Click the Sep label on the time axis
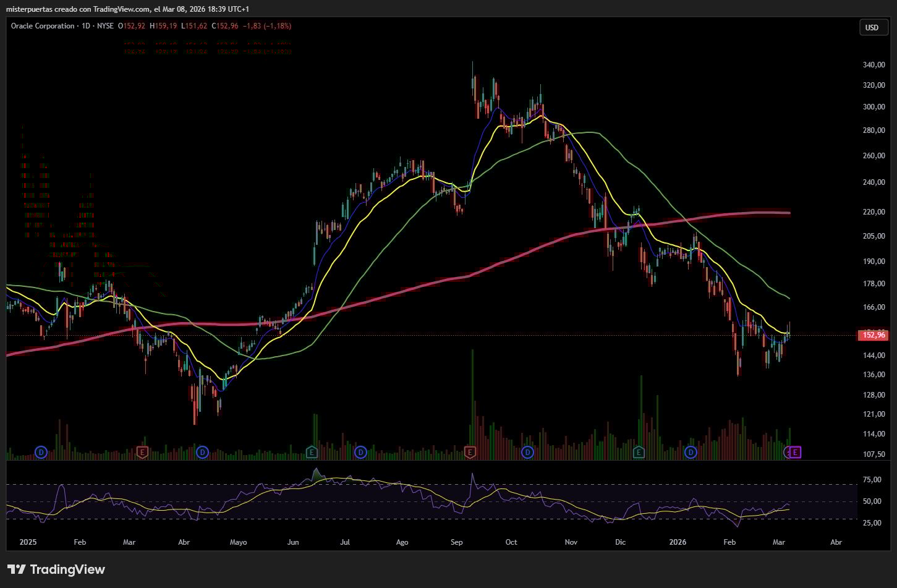897x588 pixels. click(456, 542)
